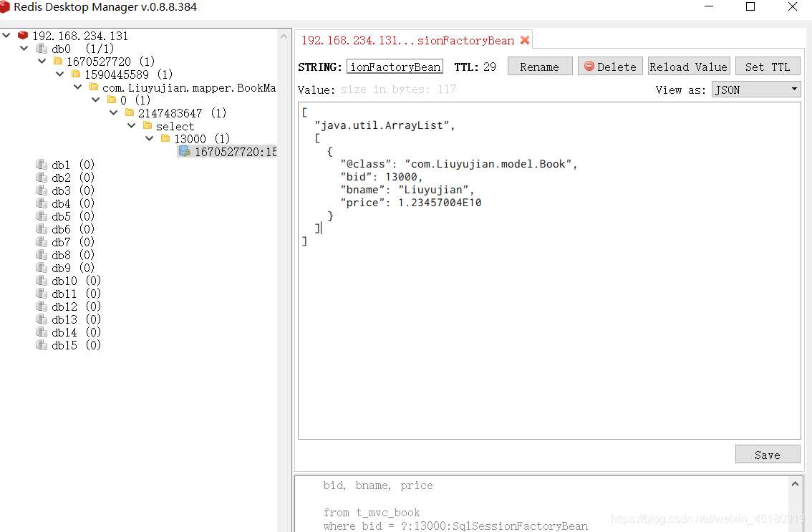Click the db4 database icon
The image size is (812, 532).
[x=42, y=203]
